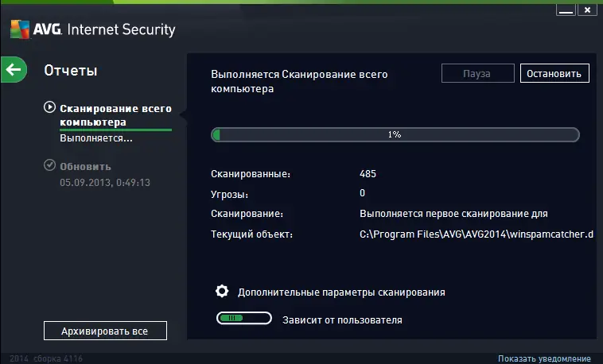This screenshot has width=603, height=364.
Task: Open the Показать уведомление link
Action: pos(544,359)
